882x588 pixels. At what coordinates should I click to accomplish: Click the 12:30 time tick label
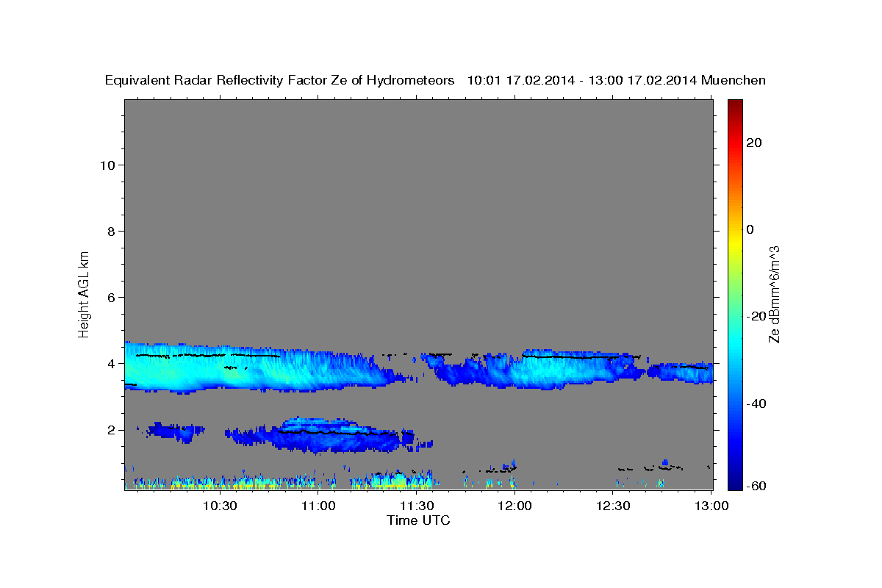[x=614, y=506]
